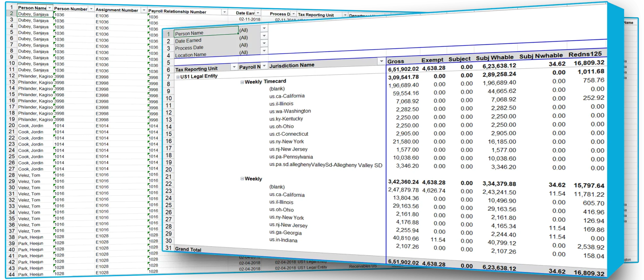The height and width of the screenshot is (280, 644).
Task: Collapse the Weekly Timecard group
Action: (242, 82)
